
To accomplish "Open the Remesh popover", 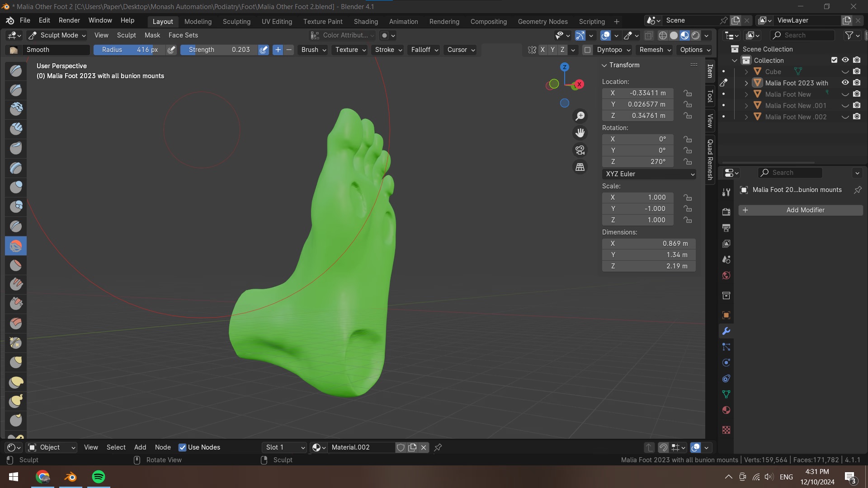I will click(x=655, y=50).
